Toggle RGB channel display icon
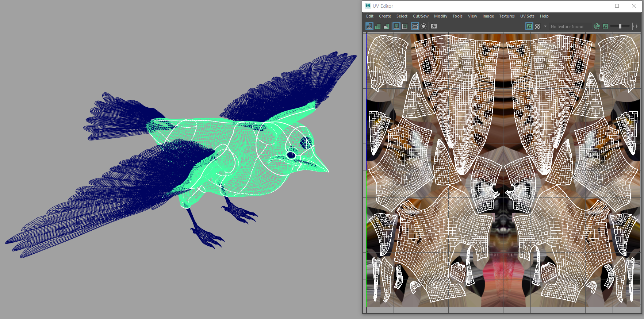 [x=597, y=26]
